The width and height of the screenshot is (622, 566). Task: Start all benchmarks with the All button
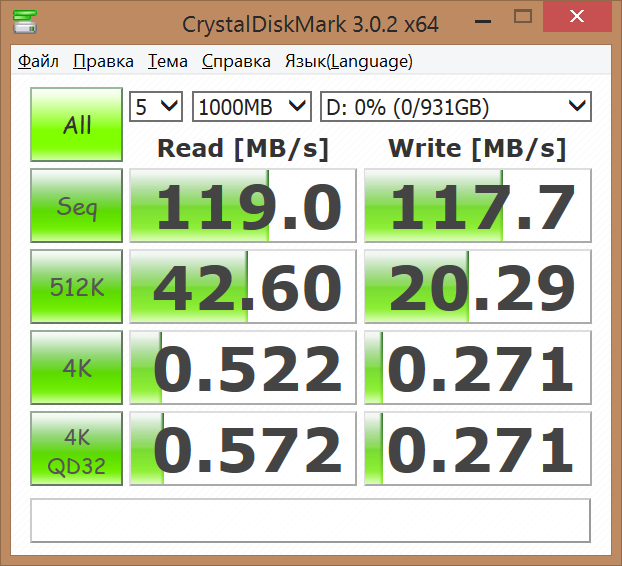click(77, 125)
